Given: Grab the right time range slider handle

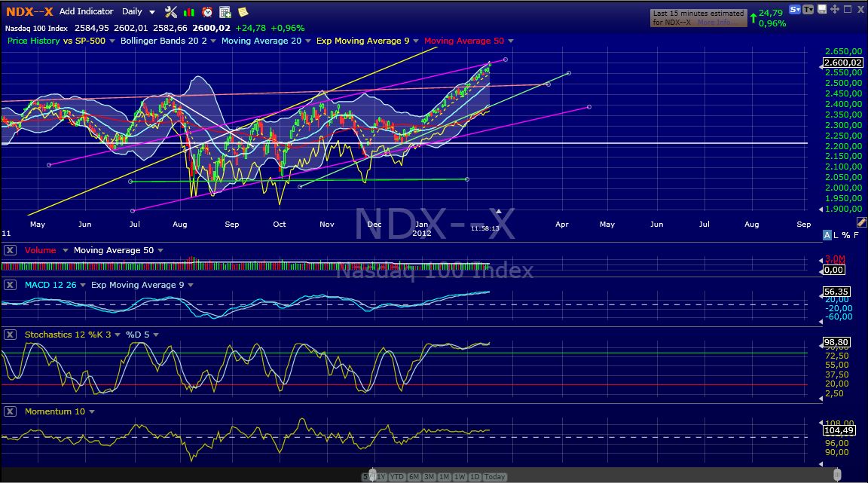Looking at the screenshot, I should pyautogui.click(x=837, y=475).
